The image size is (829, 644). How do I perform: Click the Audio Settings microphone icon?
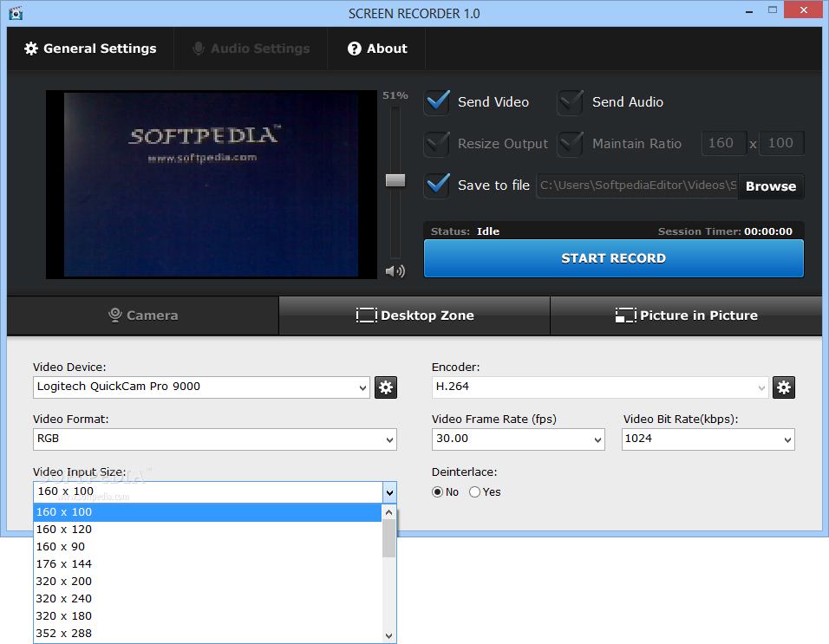click(199, 49)
